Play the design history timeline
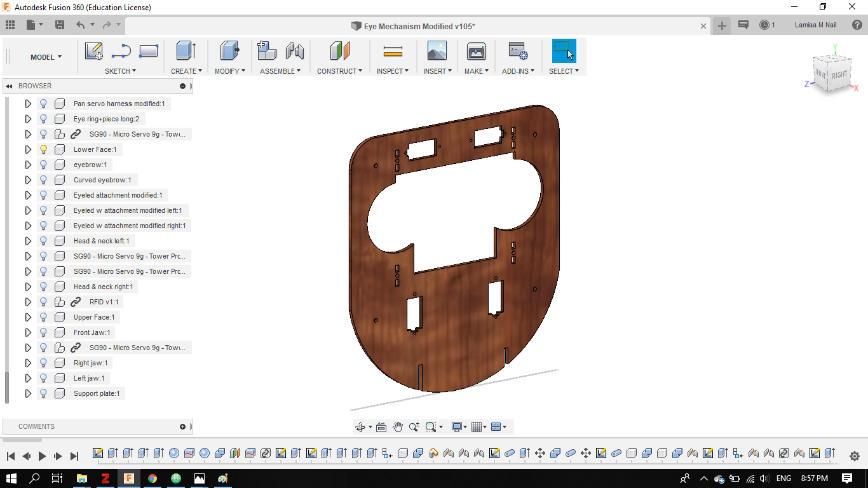Image resolution: width=868 pixels, height=488 pixels. [x=43, y=456]
